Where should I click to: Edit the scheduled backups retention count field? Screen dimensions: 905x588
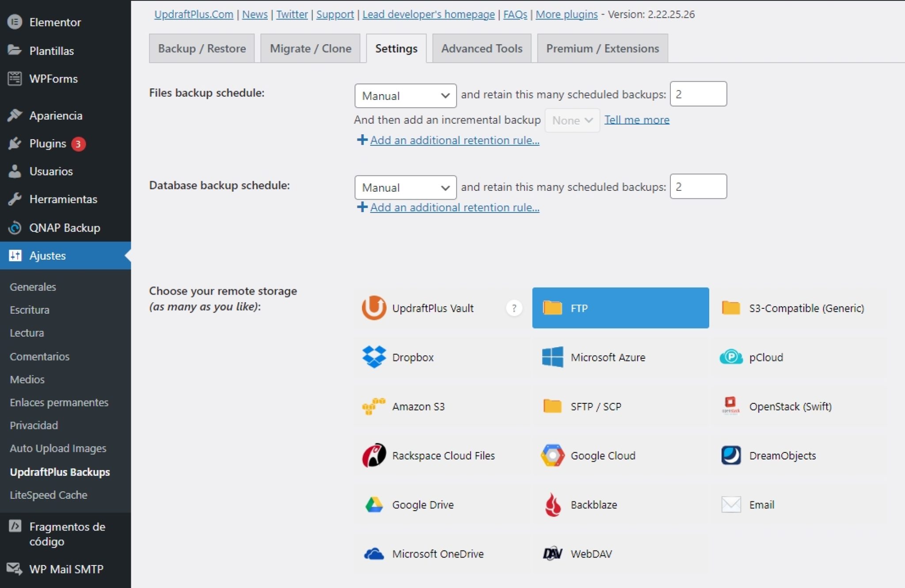(698, 94)
